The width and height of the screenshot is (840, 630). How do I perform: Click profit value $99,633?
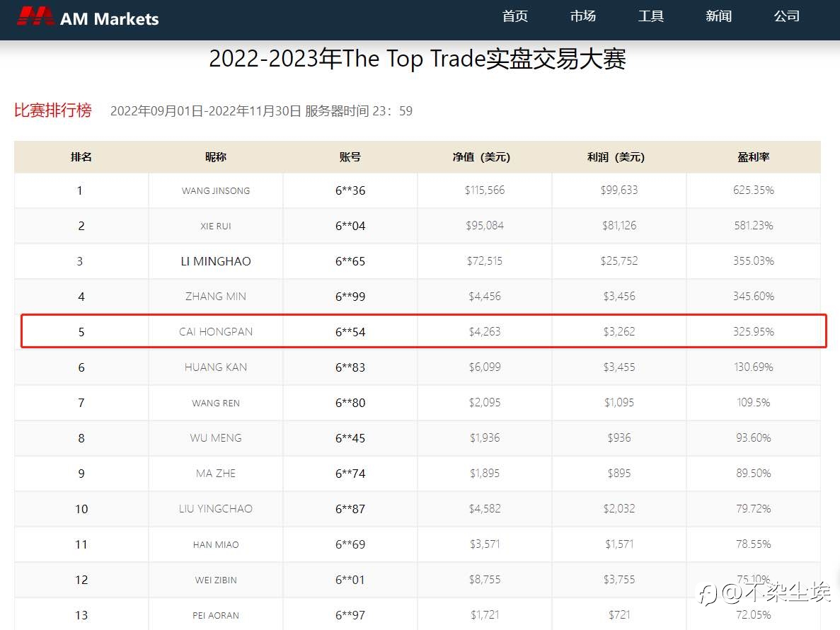coord(619,190)
